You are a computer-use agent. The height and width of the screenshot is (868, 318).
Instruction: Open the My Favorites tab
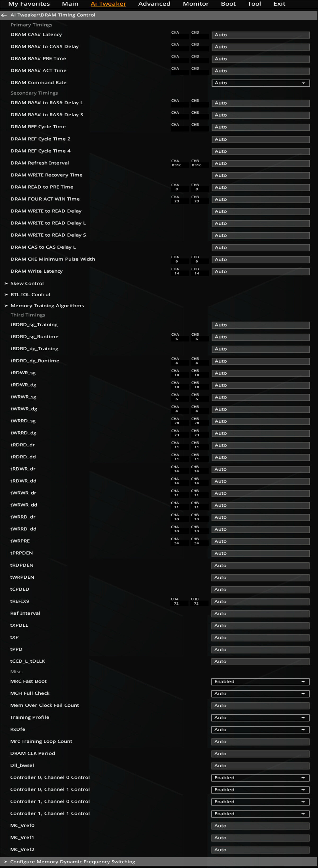[29, 4]
